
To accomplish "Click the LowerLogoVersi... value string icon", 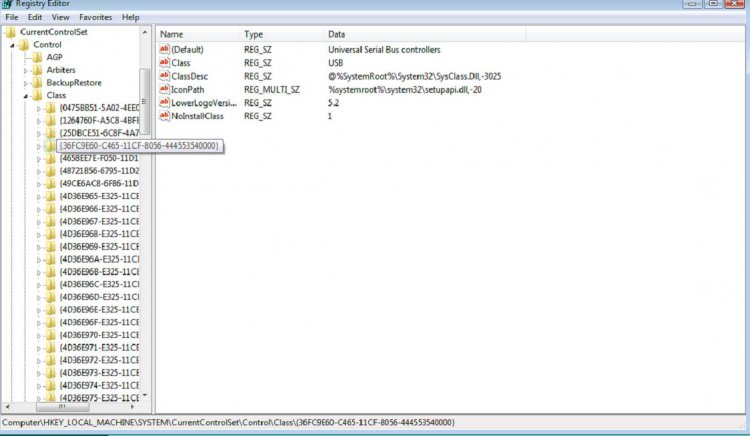I will tap(164, 102).
